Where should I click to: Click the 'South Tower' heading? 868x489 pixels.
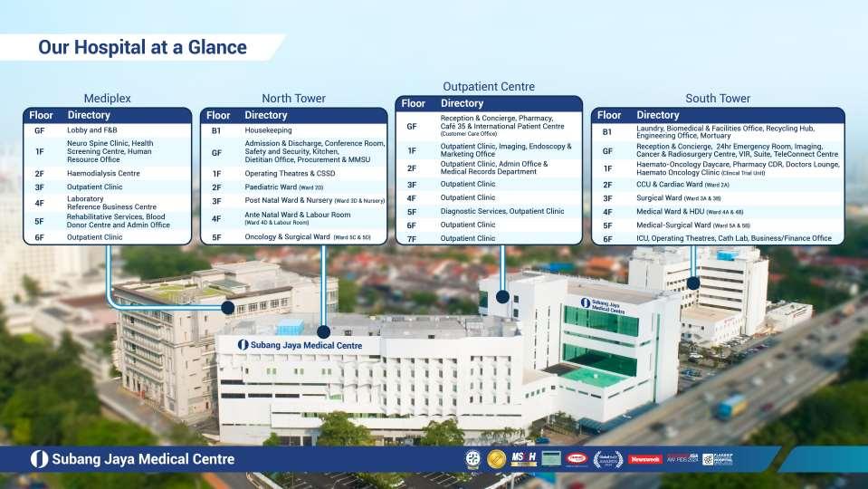pyautogui.click(x=718, y=98)
